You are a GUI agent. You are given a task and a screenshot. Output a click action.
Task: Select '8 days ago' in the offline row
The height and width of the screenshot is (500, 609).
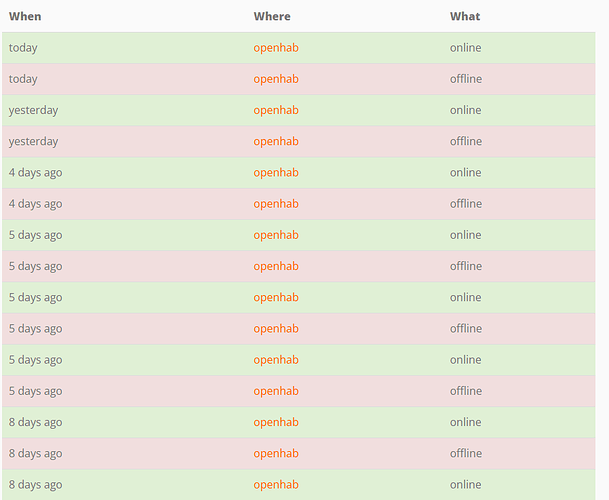coord(35,454)
